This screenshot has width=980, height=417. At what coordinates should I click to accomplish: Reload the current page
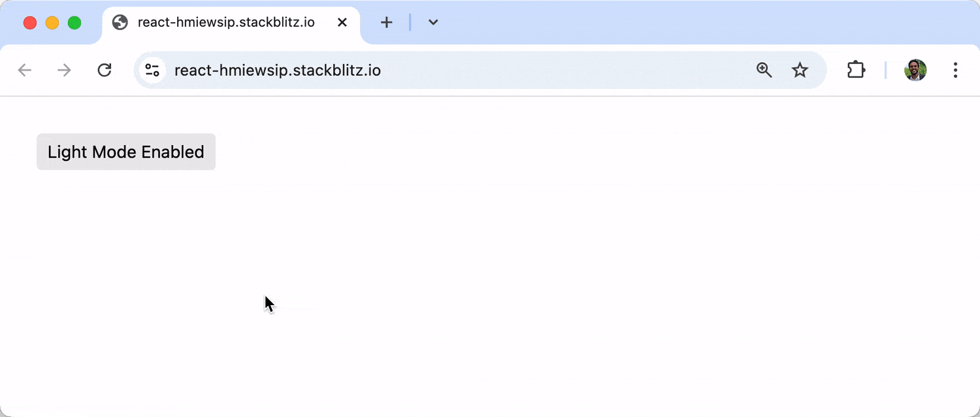105,70
